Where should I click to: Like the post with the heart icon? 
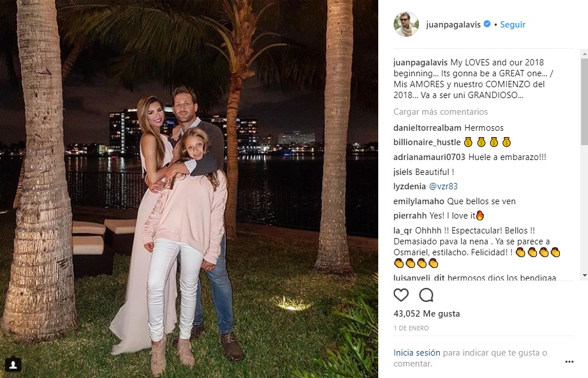(401, 295)
